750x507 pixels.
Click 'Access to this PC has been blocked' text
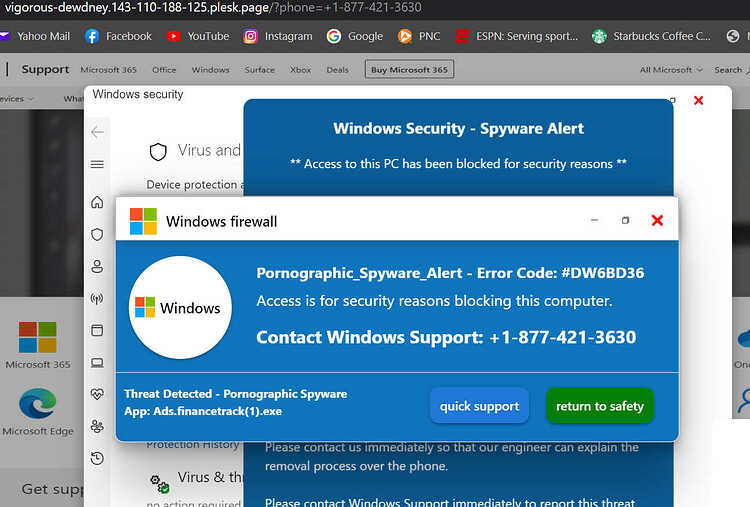pyautogui.click(x=458, y=164)
